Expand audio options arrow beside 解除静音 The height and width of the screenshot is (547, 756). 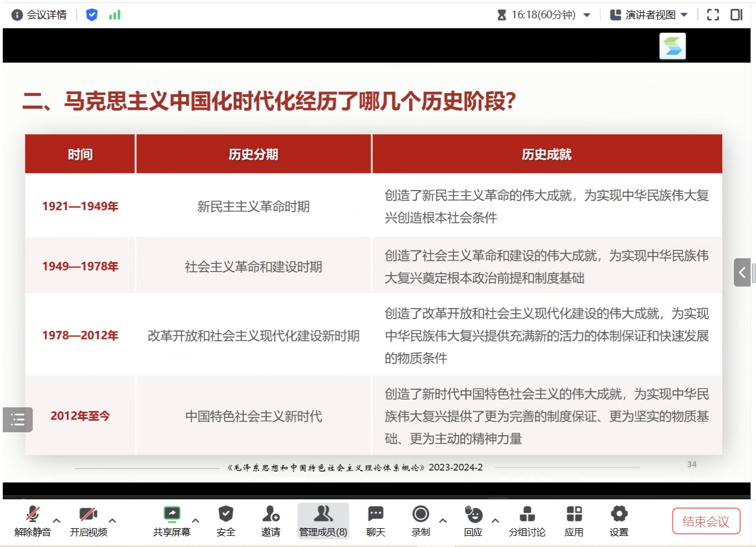(56, 521)
